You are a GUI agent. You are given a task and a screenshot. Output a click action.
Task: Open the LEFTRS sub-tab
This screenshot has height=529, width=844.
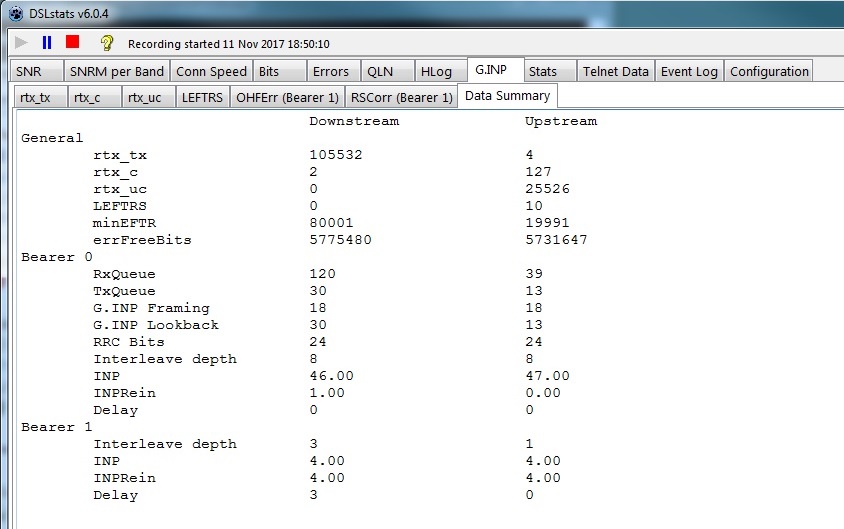[x=202, y=97]
